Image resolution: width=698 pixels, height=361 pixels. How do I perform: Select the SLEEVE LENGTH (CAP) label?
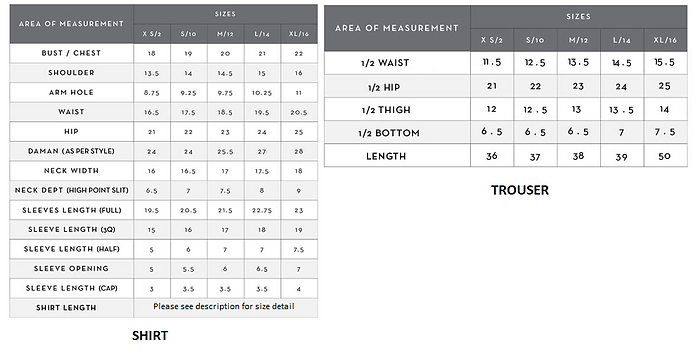[x=72, y=288]
